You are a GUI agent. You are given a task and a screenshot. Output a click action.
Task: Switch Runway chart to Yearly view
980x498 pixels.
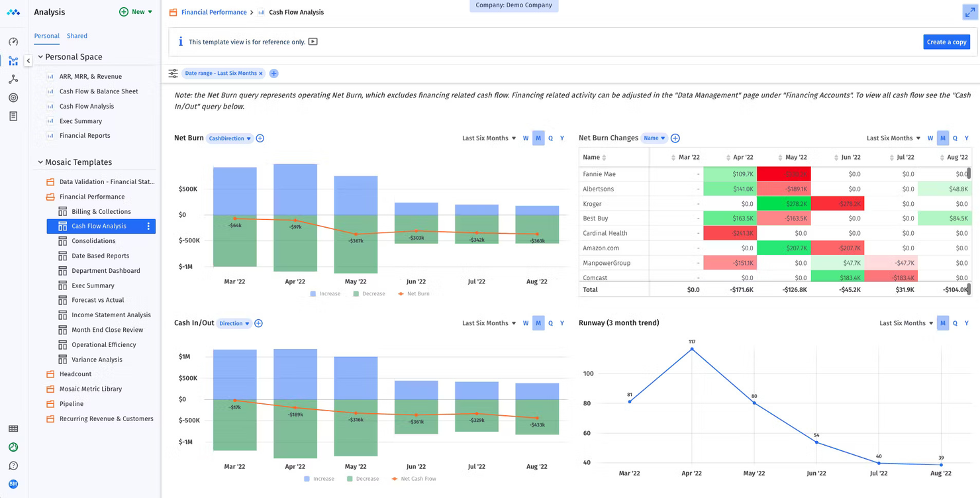click(966, 323)
